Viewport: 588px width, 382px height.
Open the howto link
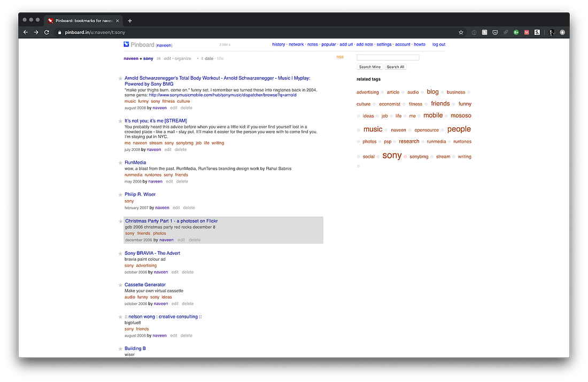point(420,44)
